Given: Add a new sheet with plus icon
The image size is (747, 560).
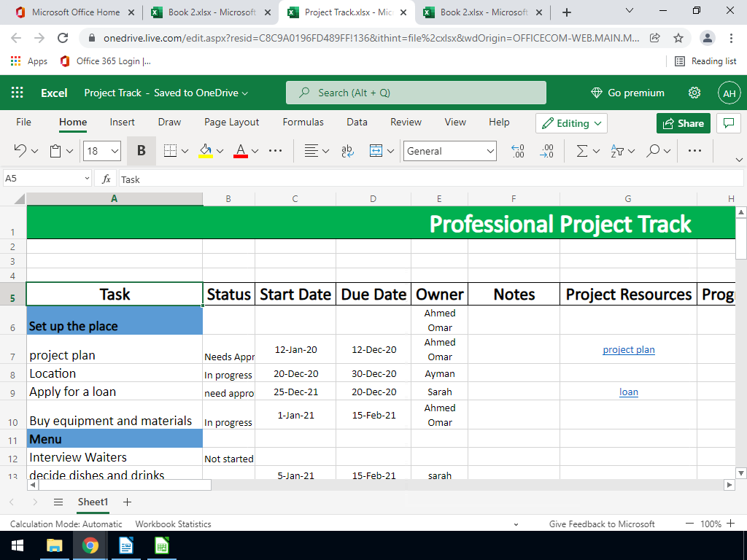Looking at the screenshot, I should pos(127,502).
